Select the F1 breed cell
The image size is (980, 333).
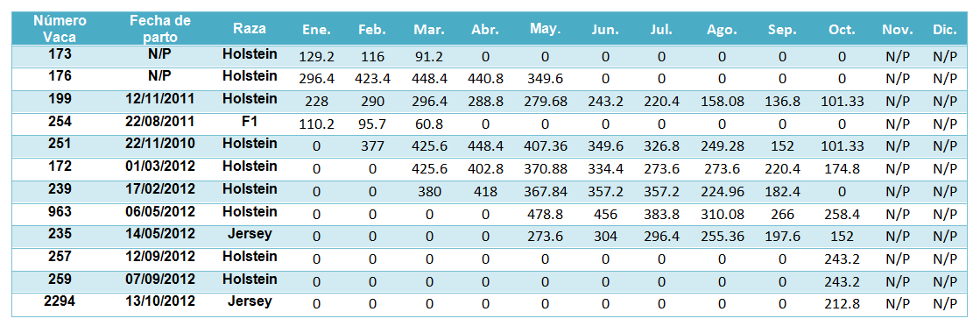pos(250,121)
